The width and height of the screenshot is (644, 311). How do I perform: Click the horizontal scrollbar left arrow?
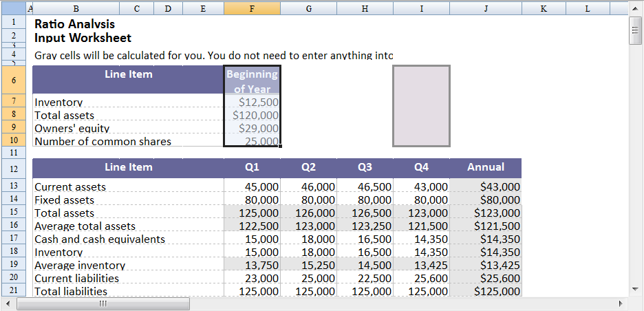coord(8,303)
